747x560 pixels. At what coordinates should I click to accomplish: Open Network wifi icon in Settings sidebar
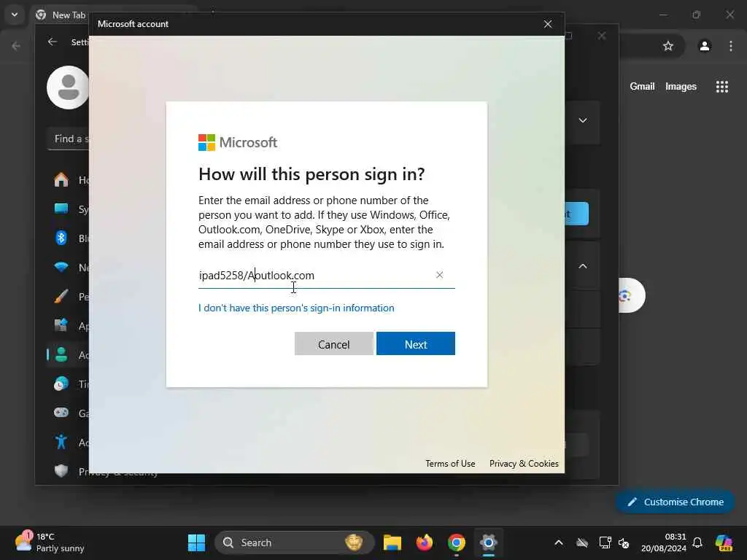(61, 267)
